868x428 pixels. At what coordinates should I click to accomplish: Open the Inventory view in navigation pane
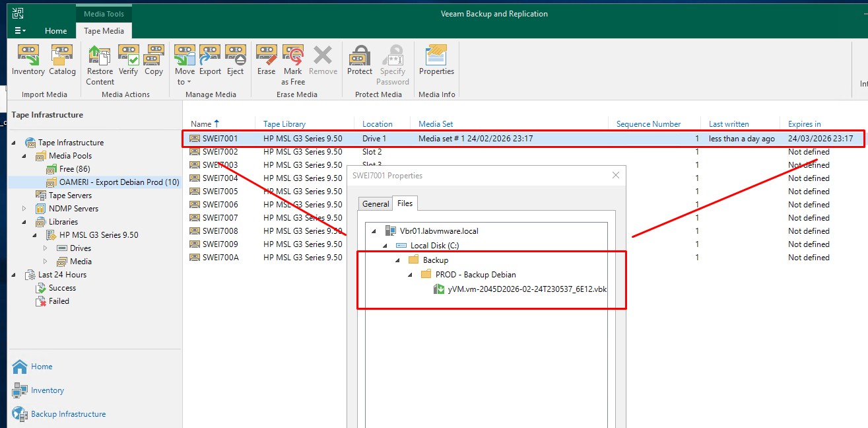pos(48,390)
